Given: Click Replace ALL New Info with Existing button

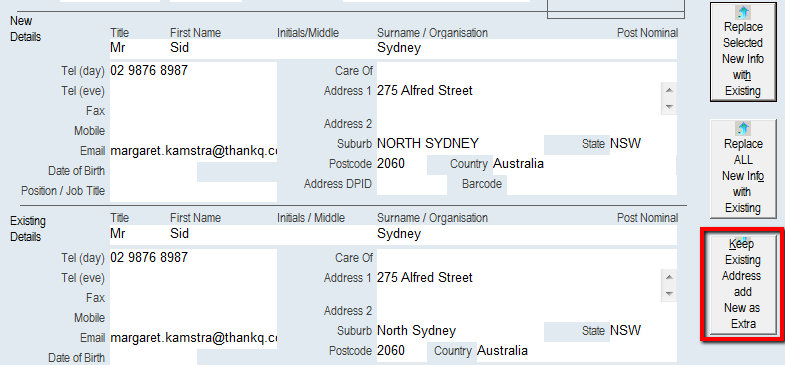Looking at the screenshot, I should point(743,168).
